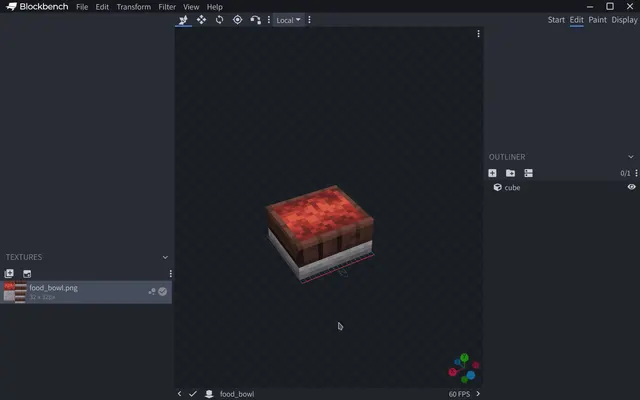Image resolution: width=640 pixels, height=400 pixels.
Task: Select the Vertex Snap tool
Action: click(x=256, y=20)
